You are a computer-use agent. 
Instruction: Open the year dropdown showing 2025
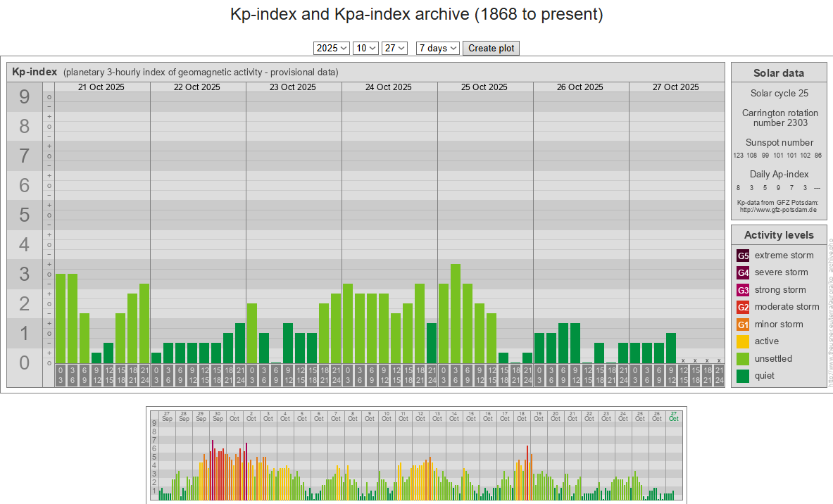pos(332,48)
